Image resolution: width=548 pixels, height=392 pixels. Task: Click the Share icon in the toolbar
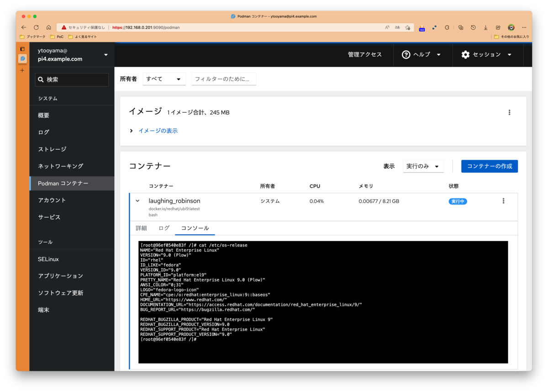(x=498, y=27)
